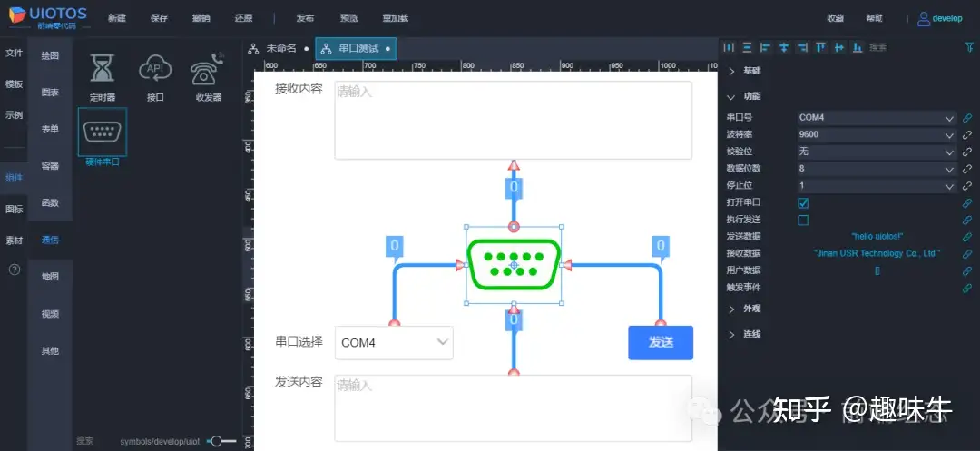This screenshot has width=980, height=451.
Task: Click the develop user account icon
Action: coord(923,19)
